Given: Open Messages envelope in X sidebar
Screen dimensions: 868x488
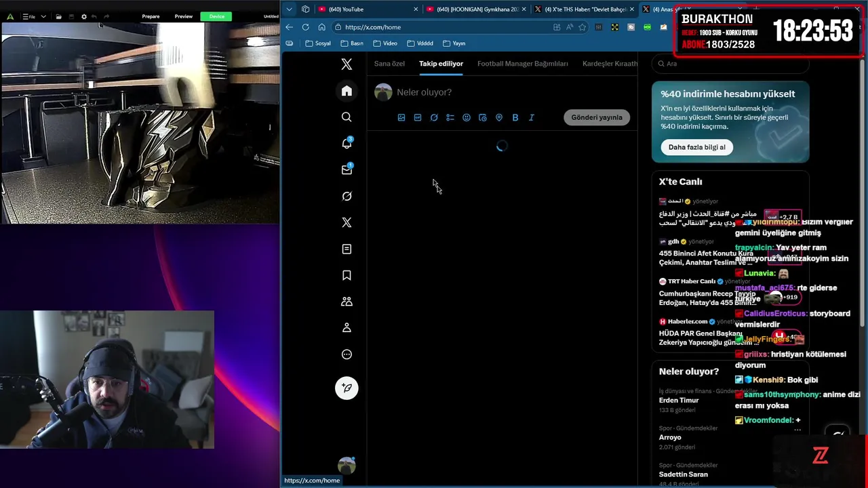Looking at the screenshot, I should tap(347, 169).
